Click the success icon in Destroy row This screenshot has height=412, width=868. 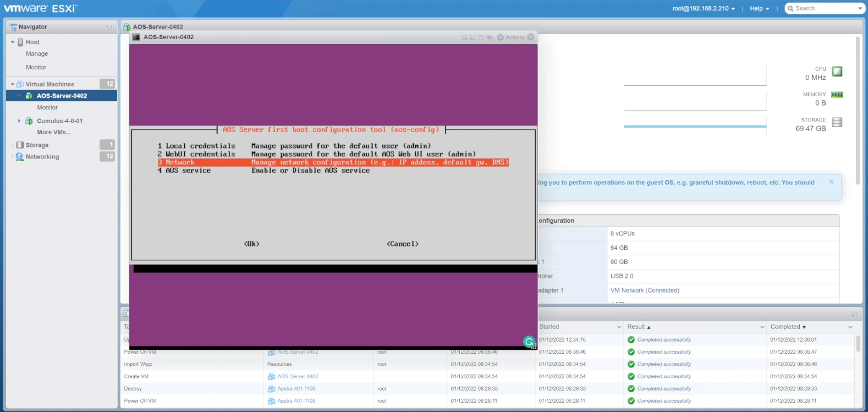pyautogui.click(x=631, y=389)
